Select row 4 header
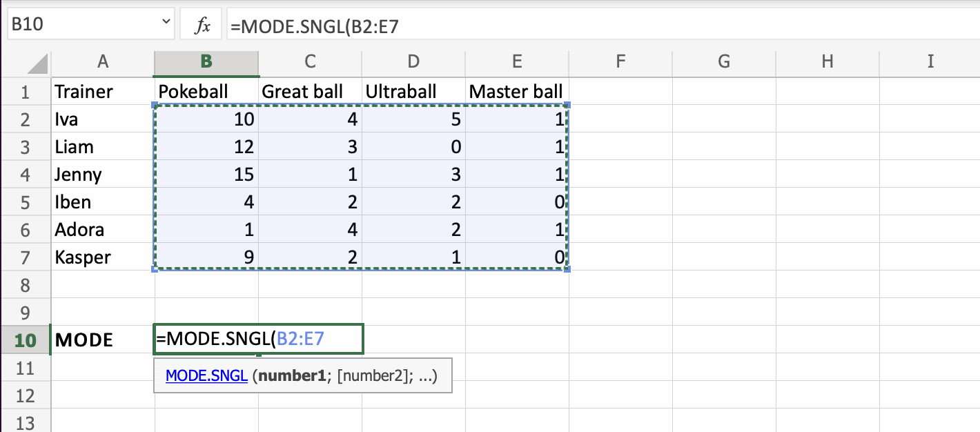This screenshot has width=980, height=432. click(x=25, y=175)
